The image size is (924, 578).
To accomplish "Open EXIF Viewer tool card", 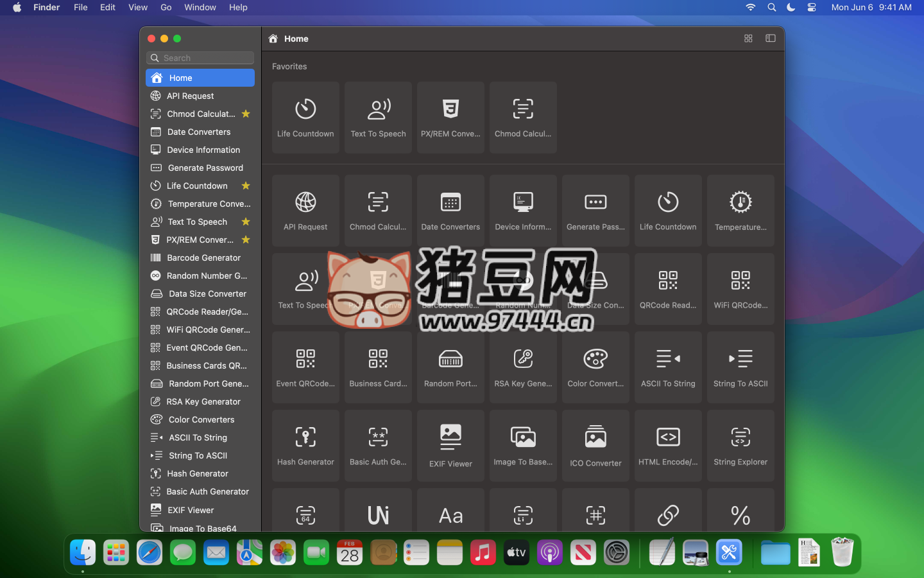I will point(450,446).
